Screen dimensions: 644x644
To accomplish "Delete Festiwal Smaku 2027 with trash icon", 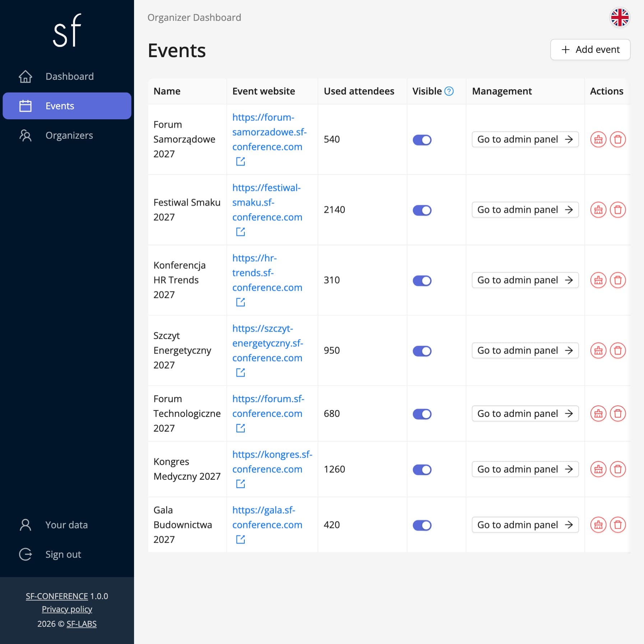I will click(x=618, y=210).
